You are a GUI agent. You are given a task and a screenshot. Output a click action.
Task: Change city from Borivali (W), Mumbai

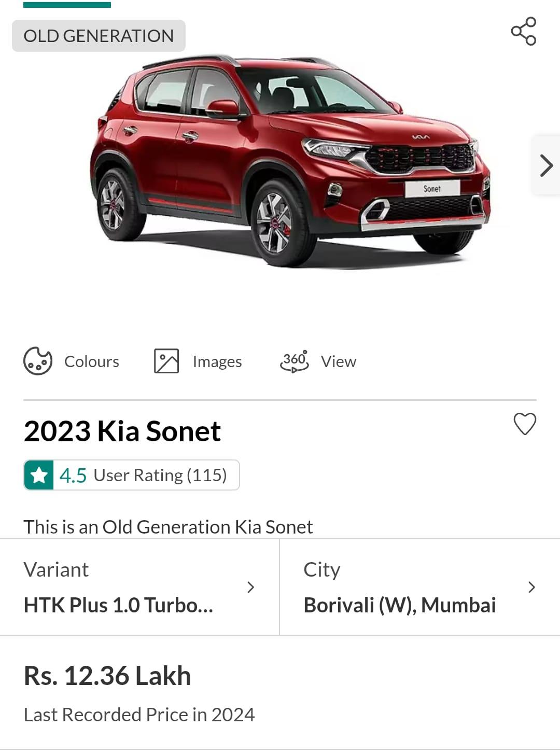(x=399, y=605)
